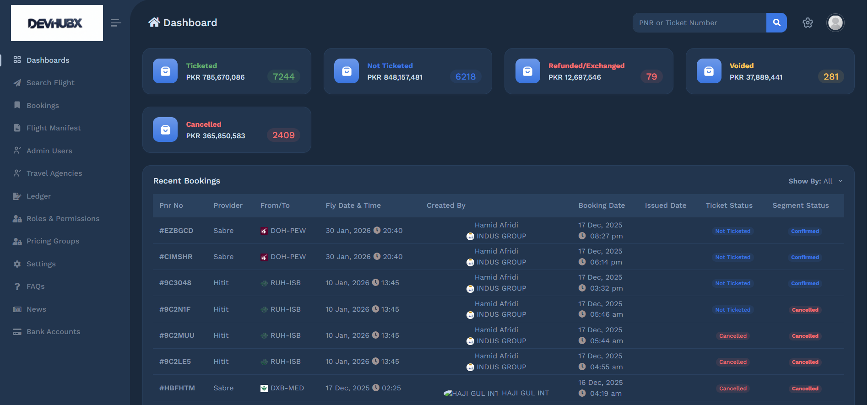Open settings gear icon in header

(x=808, y=23)
